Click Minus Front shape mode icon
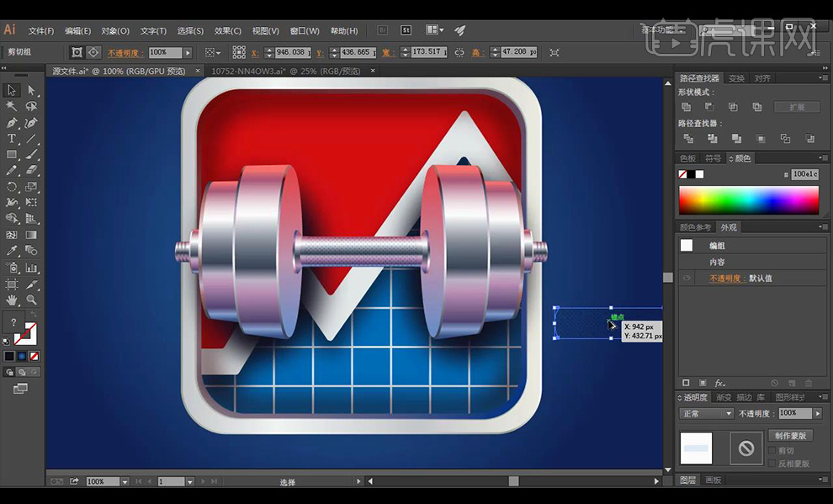The width and height of the screenshot is (833, 504). click(709, 107)
